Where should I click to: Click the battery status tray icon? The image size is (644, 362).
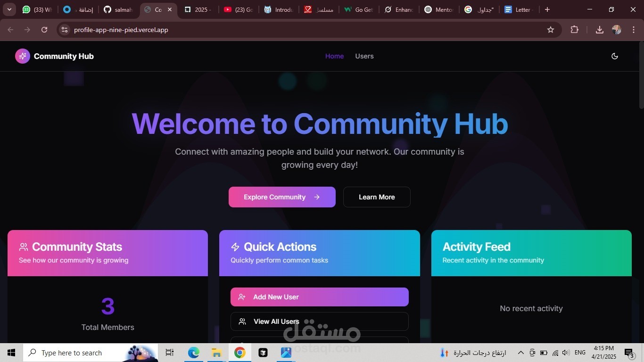pos(544,353)
